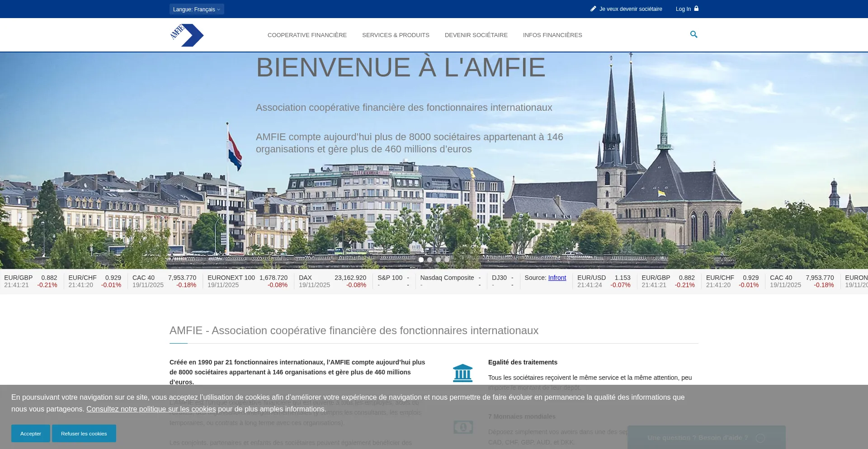Open the 'Devenir Sociétaire' menu item

click(x=476, y=35)
